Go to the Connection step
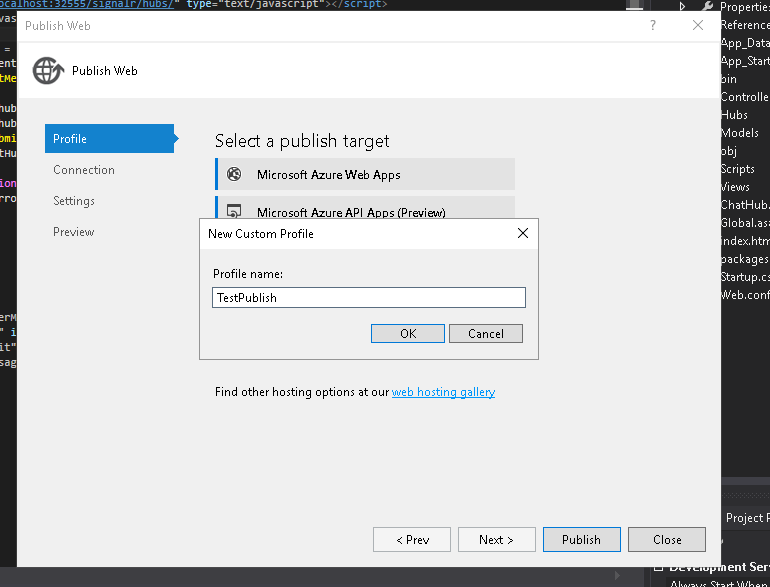The height and width of the screenshot is (587, 770). click(84, 170)
